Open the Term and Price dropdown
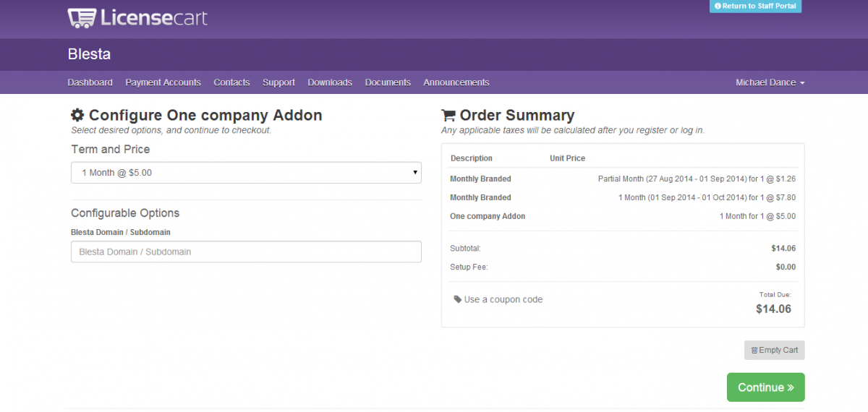 coord(246,173)
